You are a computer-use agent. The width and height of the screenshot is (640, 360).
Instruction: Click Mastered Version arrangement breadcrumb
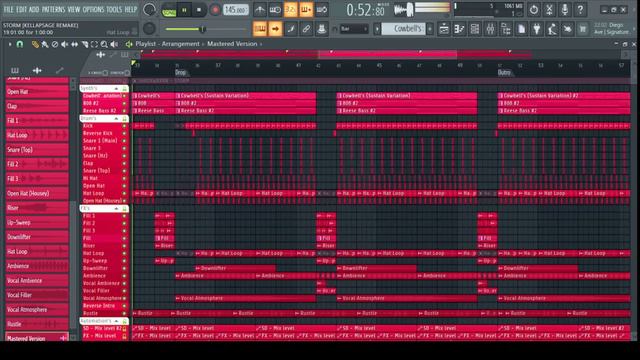[x=232, y=44]
